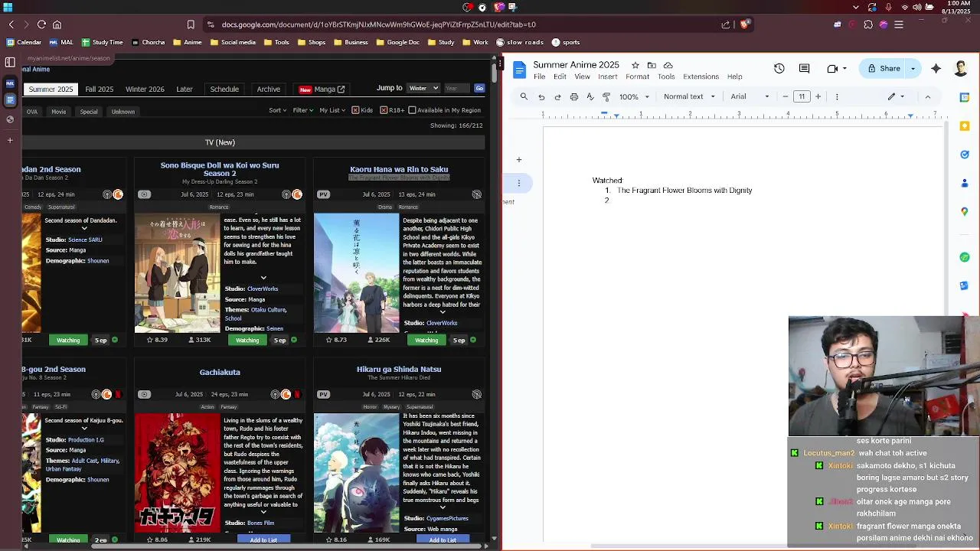
Task: Open the Extensions menu in Docs
Action: point(701,77)
